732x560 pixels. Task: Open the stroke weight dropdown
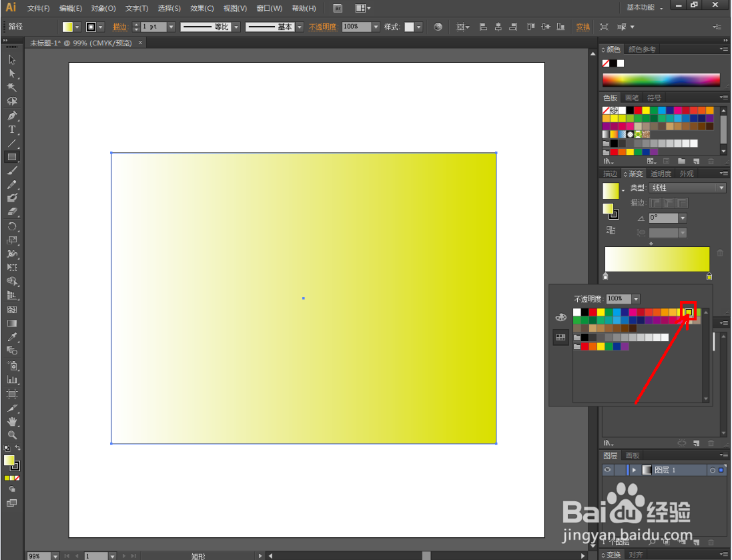pyautogui.click(x=171, y=27)
